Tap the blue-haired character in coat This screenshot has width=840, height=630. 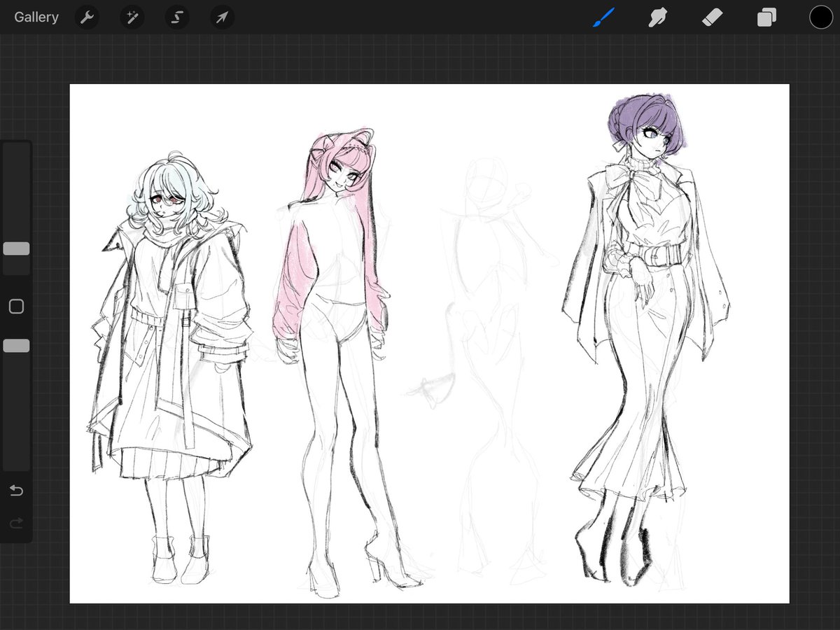coord(170,367)
